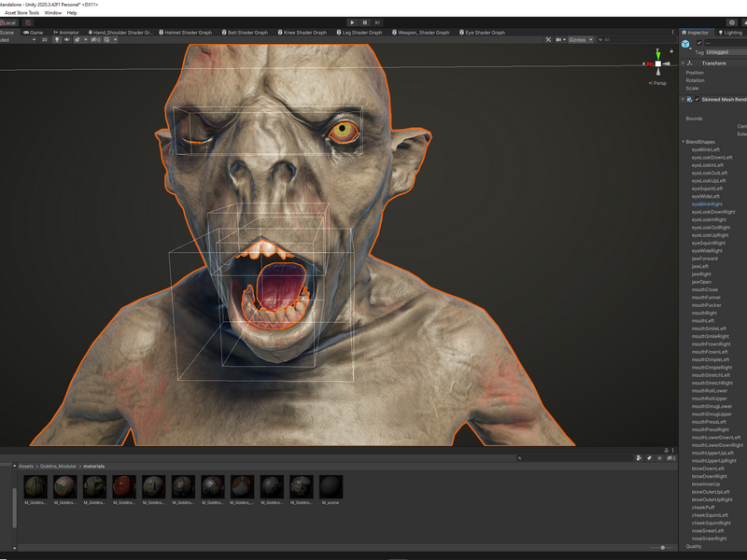747x560 pixels.
Task: Click Goblins_Modular breadcrumb folder
Action: click(x=58, y=466)
